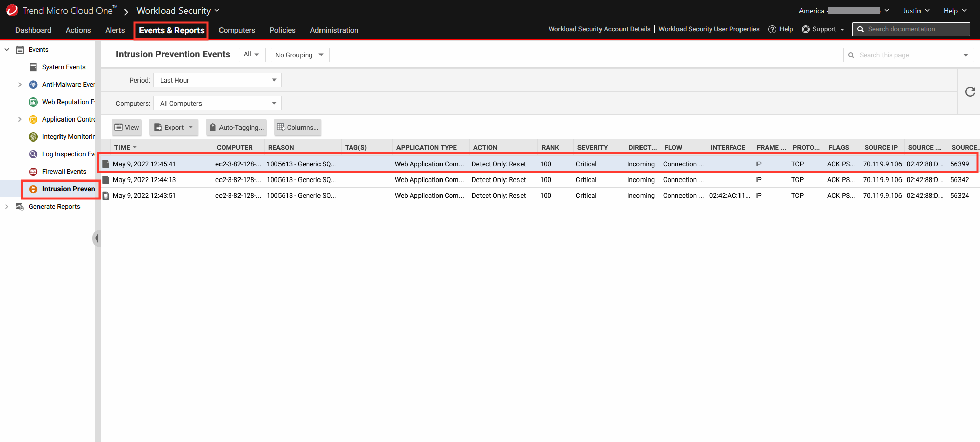Click in the Search this page field
The width and height of the screenshot is (980, 442).
click(908, 55)
